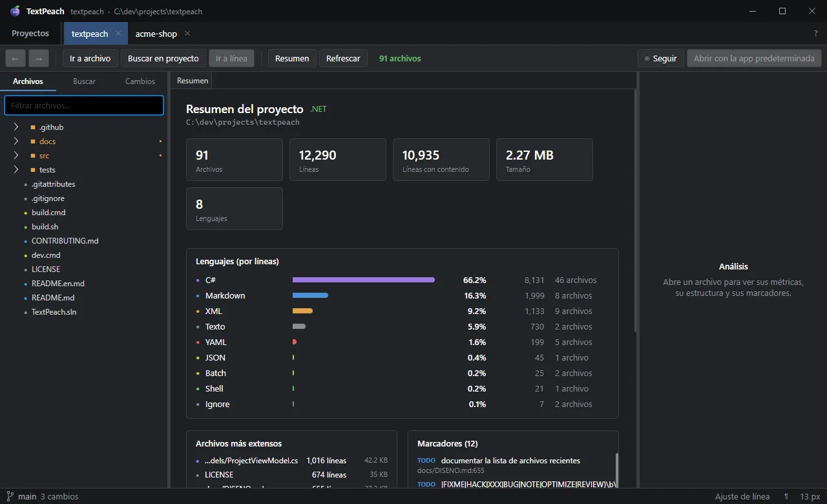Expand the docs folder chevron
Image resolution: width=827 pixels, height=504 pixels.
(16, 142)
